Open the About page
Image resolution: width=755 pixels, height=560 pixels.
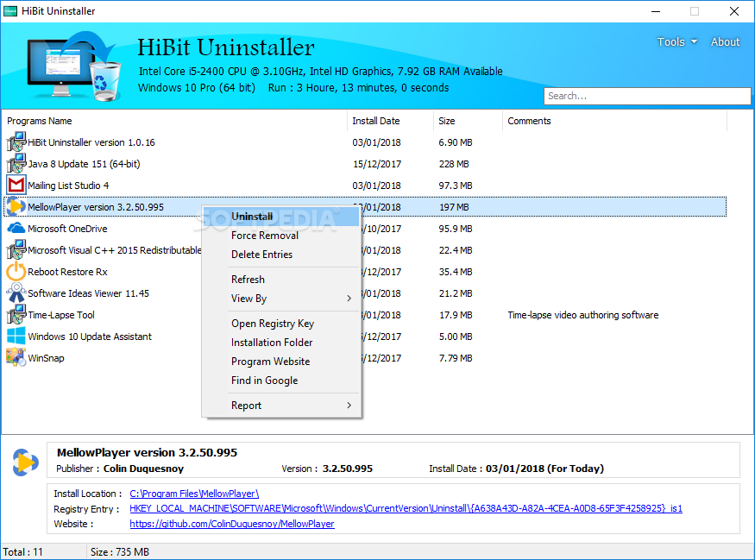pos(725,42)
